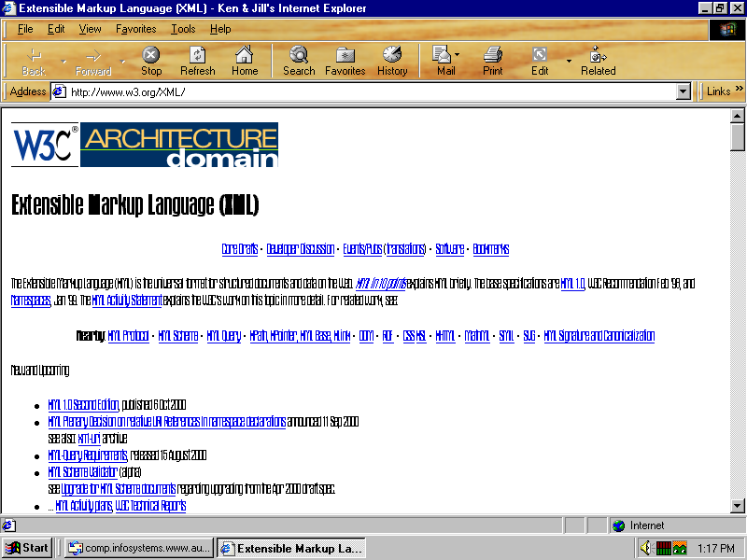Open the Bookmarks link

(491, 249)
